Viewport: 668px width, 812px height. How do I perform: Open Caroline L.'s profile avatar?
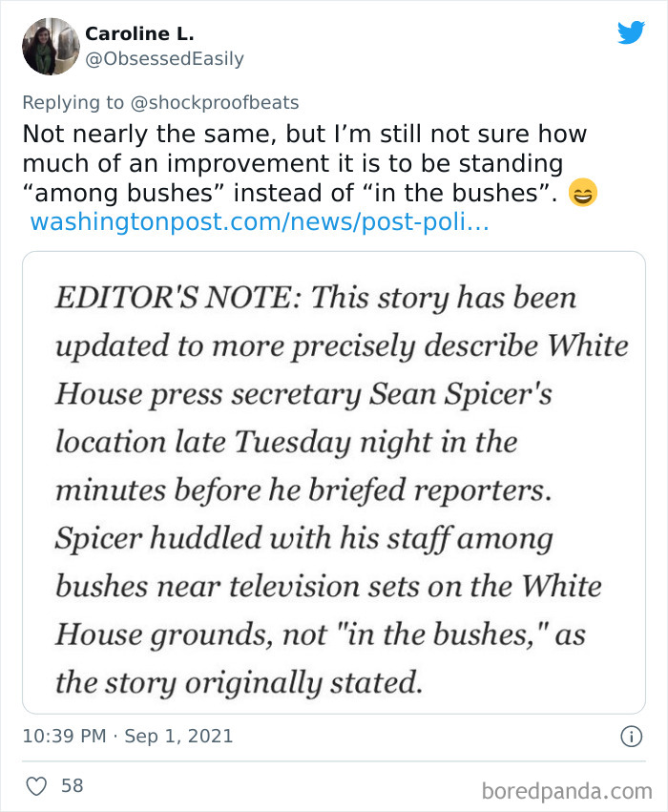pyautogui.click(x=51, y=45)
